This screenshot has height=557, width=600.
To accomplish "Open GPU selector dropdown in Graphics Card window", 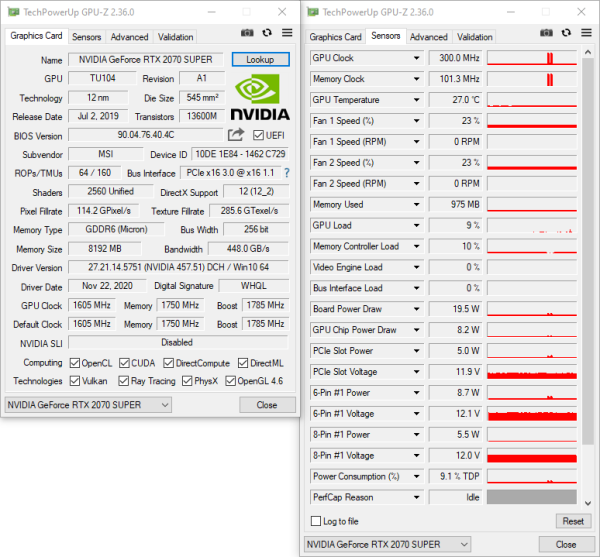I will [88, 405].
